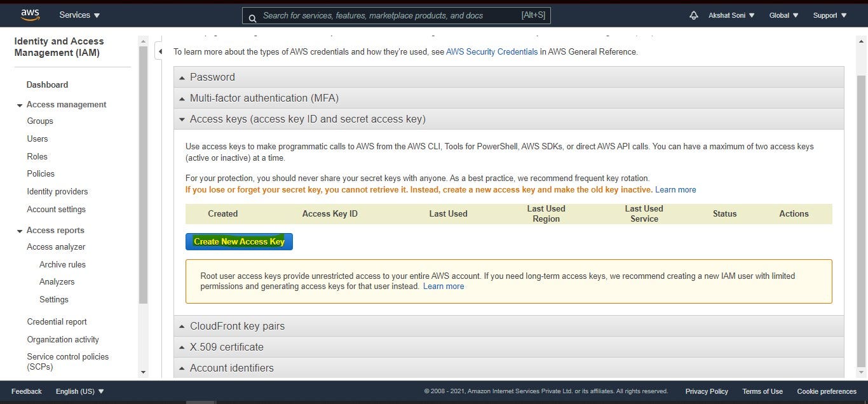The image size is (868, 404).
Task: Open the Akshat Soni account menu
Action: pos(731,15)
